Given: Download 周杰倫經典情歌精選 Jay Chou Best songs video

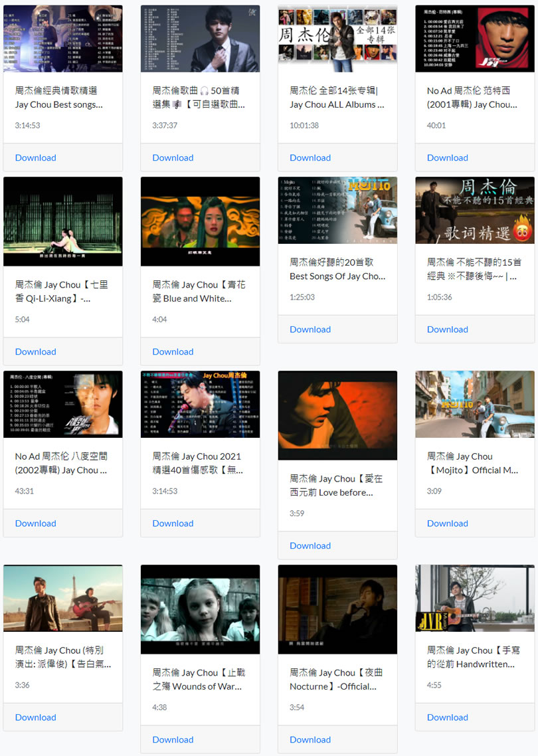Looking at the screenshot, I should tap(35, 157).
